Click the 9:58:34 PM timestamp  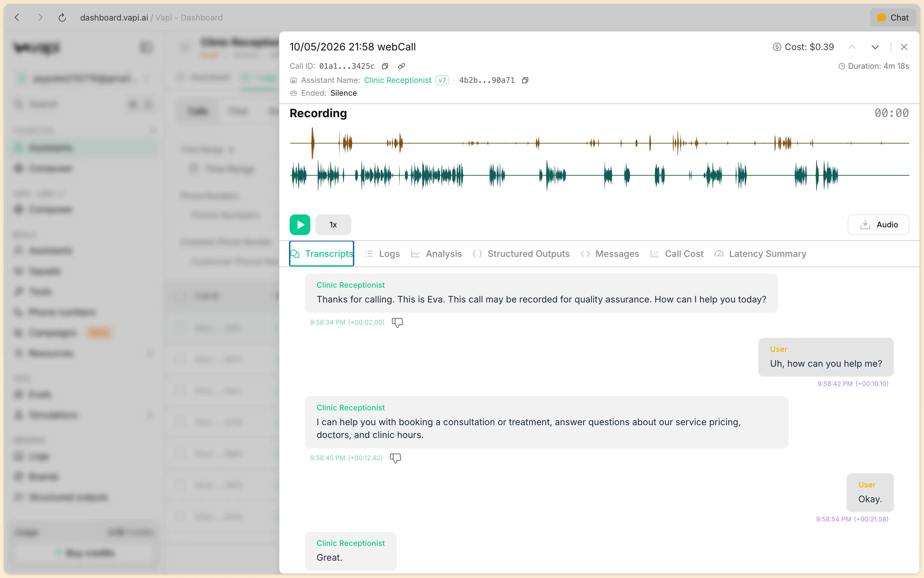pos(347,322)
